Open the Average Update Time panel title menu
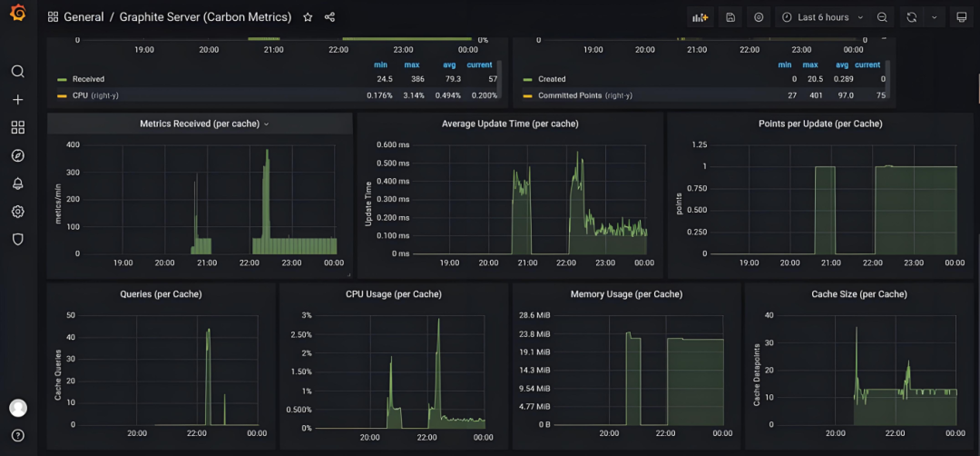The width and height of the screenshot is (980, 456). pos(510,124)
